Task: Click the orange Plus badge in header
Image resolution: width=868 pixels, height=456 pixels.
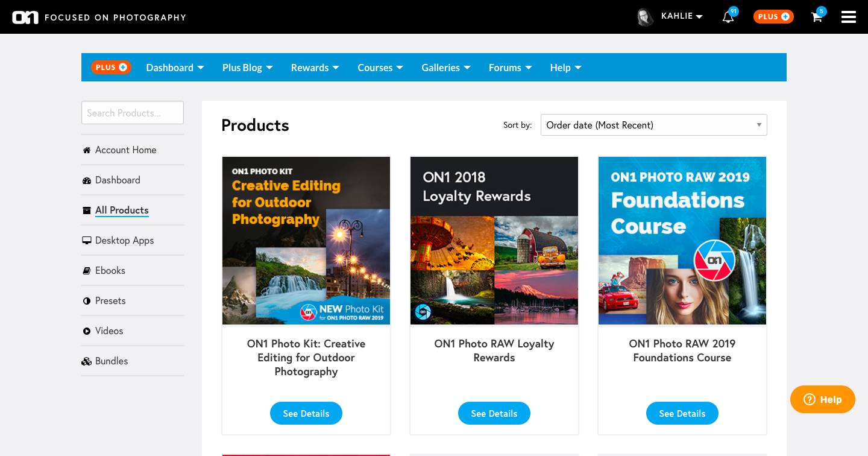Action: (x=773, y=17)
